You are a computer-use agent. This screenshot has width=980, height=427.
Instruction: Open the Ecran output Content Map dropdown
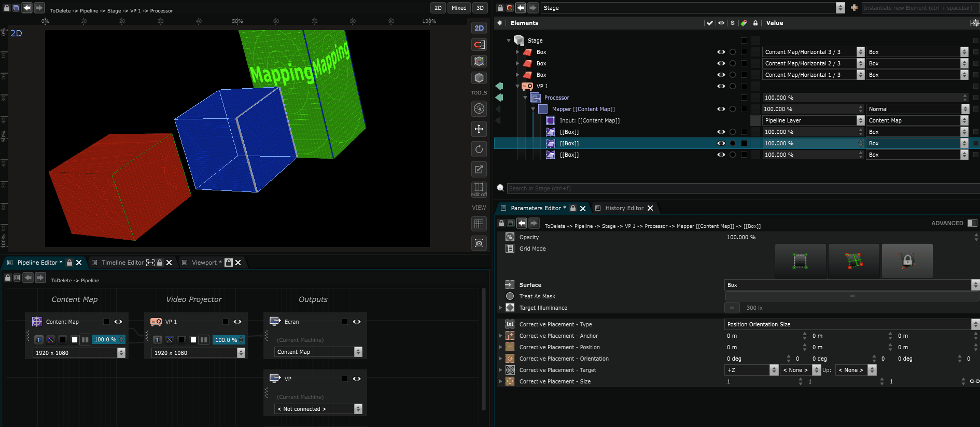click(318, 352)
